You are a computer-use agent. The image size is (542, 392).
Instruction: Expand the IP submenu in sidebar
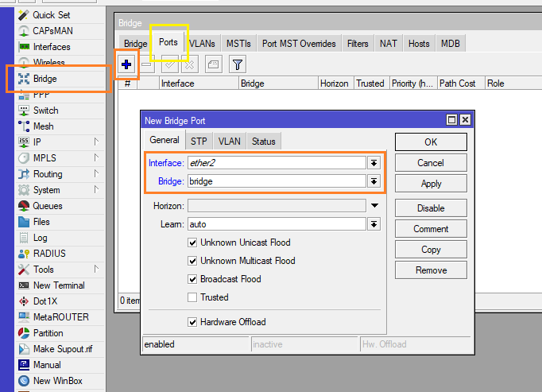[96, 142]
